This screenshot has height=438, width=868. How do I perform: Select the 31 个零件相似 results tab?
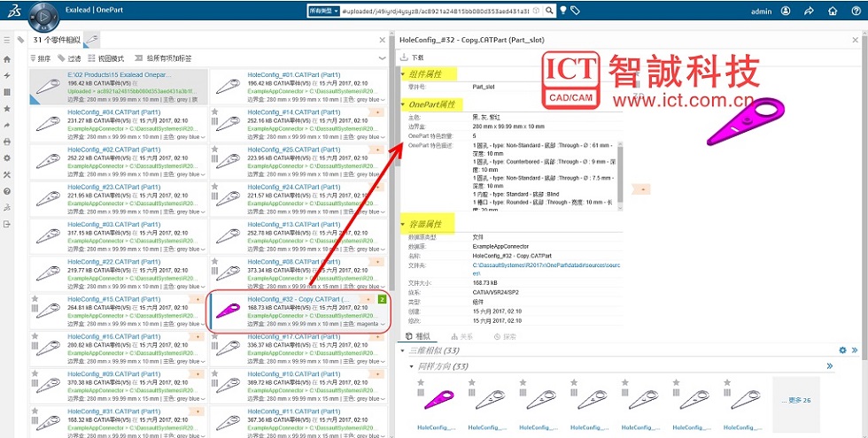(x=57, y=40)
